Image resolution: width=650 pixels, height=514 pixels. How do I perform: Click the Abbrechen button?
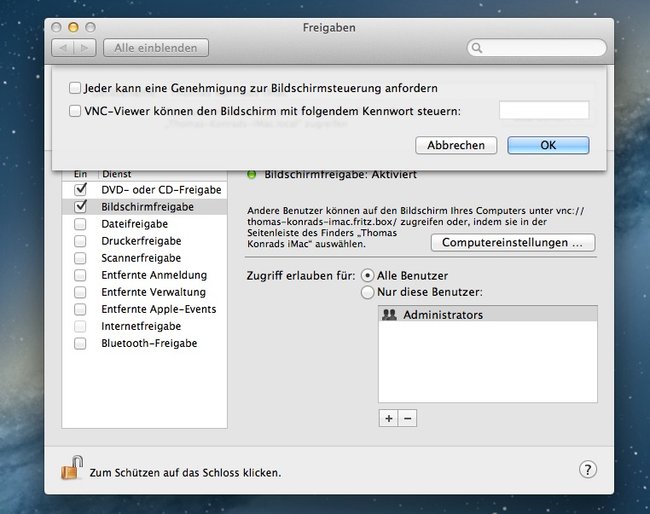pyautogui.click(x=456, y=145)
